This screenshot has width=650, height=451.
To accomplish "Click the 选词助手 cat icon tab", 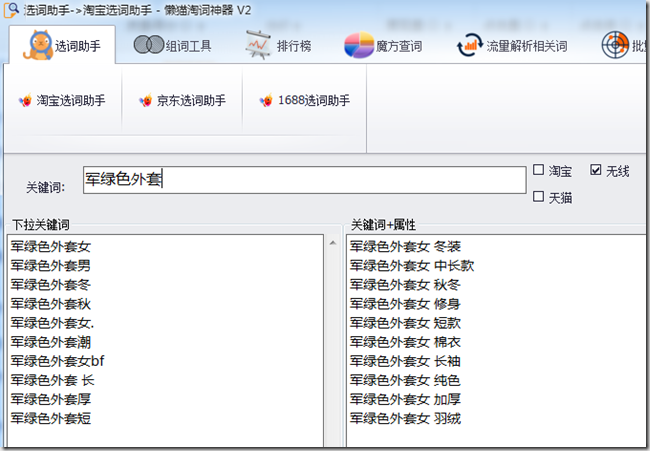I will pos(62,45).
